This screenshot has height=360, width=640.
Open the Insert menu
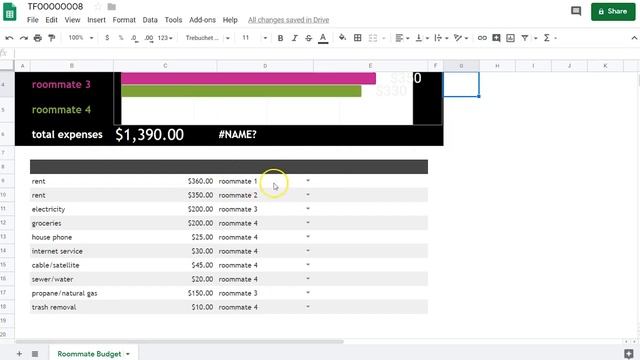click(96, 20)
